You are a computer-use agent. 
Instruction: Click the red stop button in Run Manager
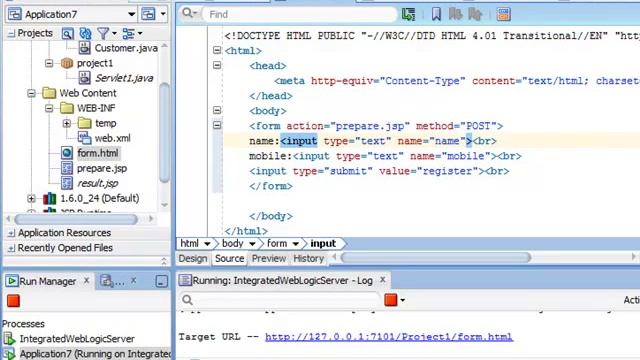pyautogui.click(x=13, y=301)
